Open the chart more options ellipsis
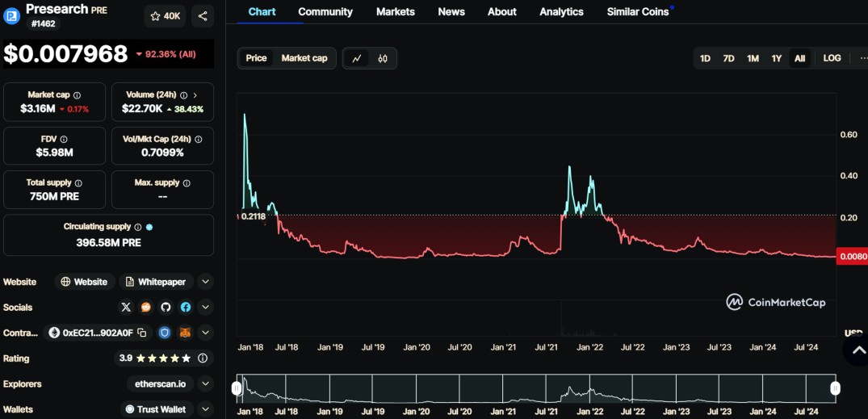The image size is (868, 419). (863, 58)
